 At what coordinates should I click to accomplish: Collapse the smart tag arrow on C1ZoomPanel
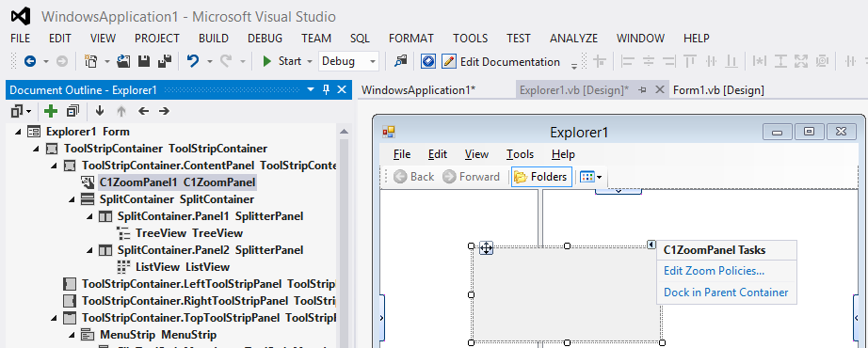click(651, 245)
